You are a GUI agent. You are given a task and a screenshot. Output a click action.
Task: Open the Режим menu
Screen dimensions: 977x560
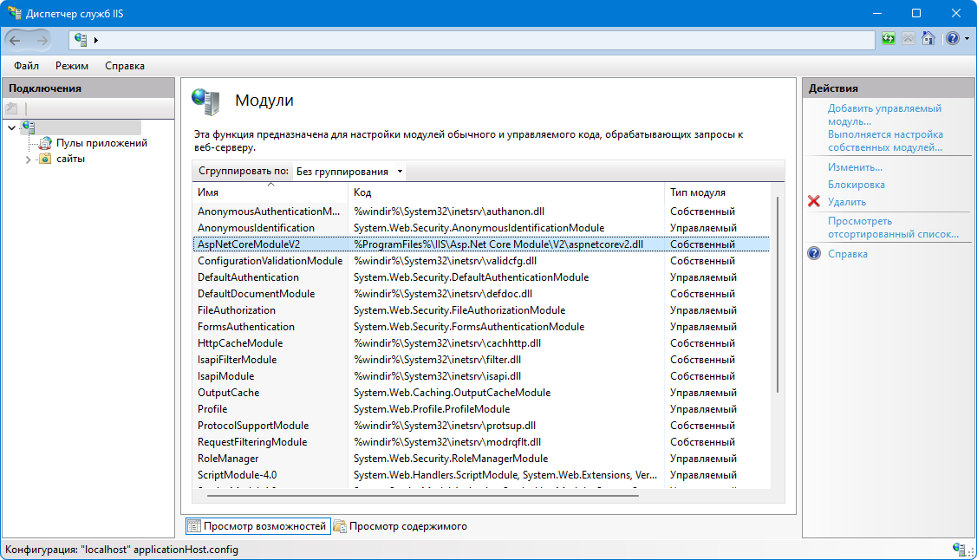point(72,65)
